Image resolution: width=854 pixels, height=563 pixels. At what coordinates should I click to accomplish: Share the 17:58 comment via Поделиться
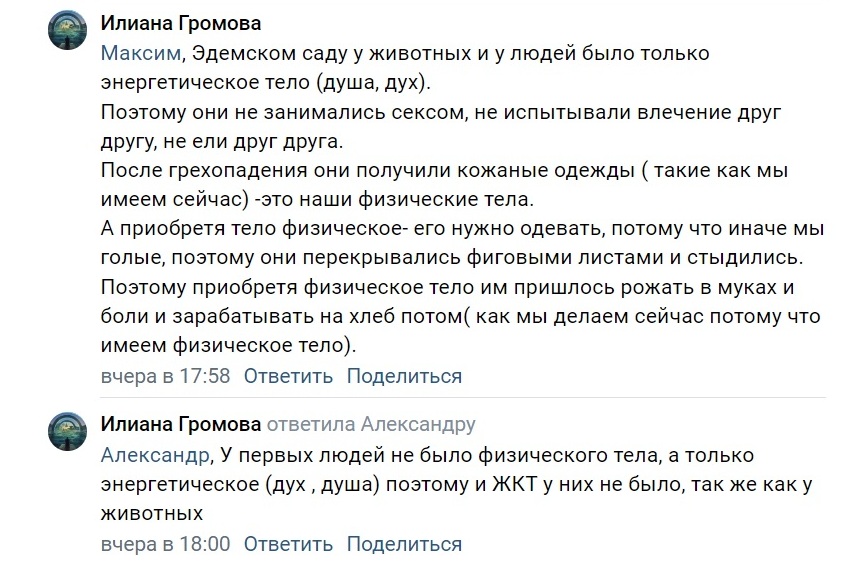pos(404,376)
